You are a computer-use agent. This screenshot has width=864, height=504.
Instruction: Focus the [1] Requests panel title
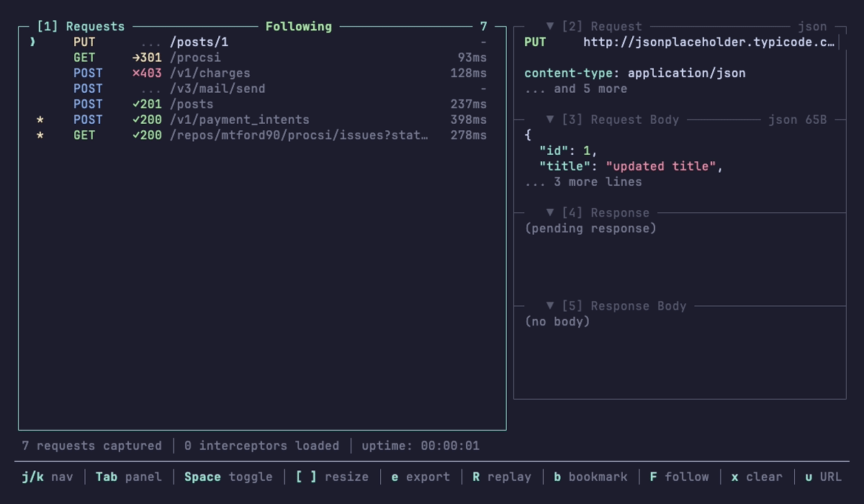pyautogui.click(x=81, y=27)
